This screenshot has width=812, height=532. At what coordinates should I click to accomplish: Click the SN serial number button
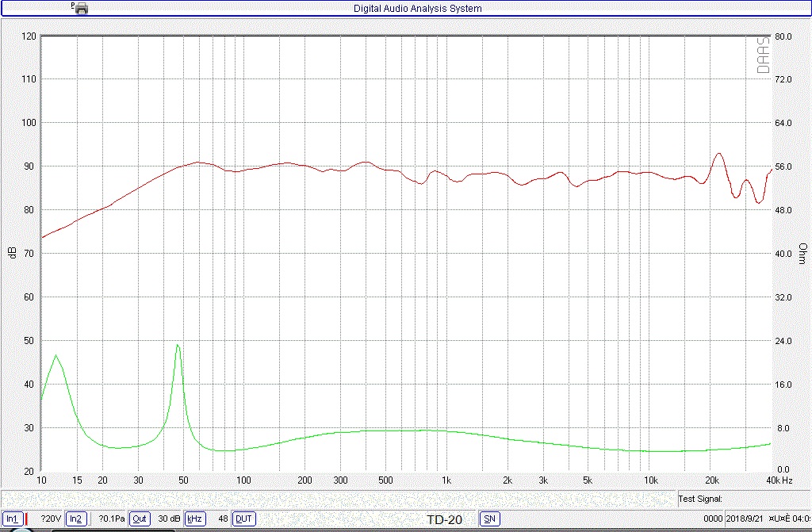point(490,519)
